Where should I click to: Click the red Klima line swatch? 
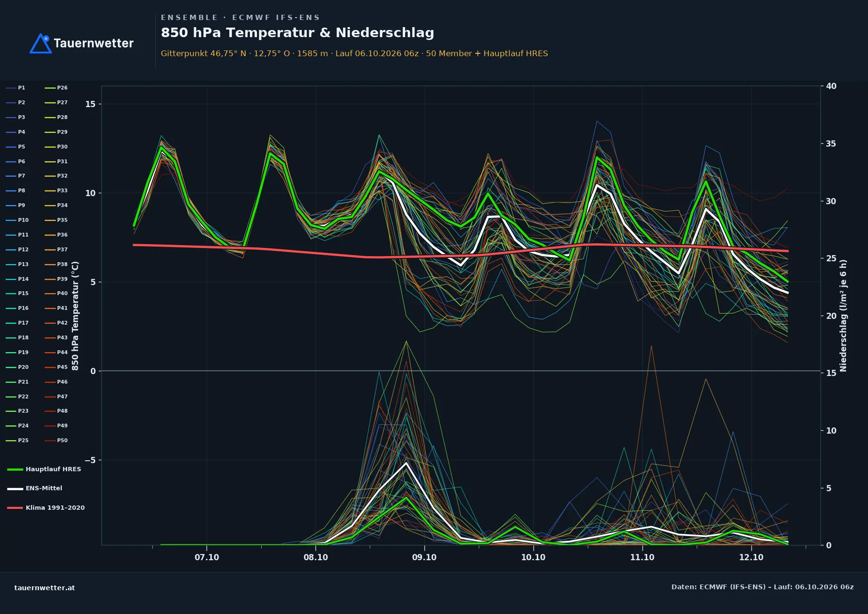pos(15,508)
